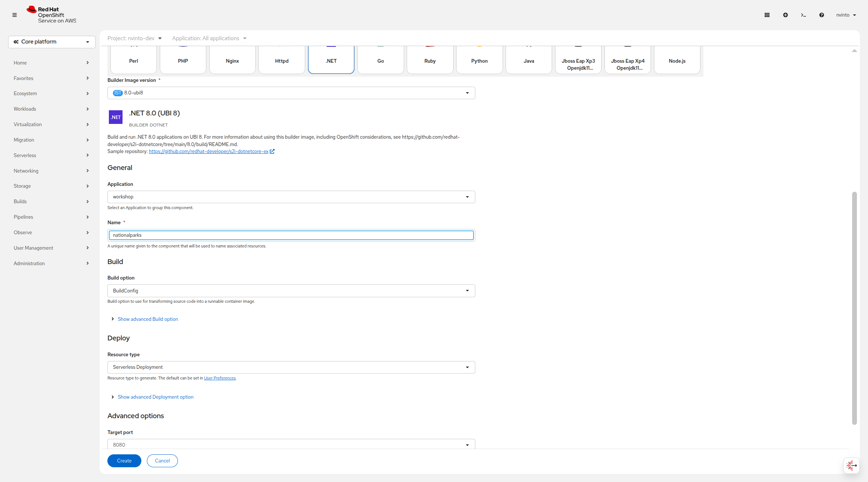
Task: Expand Show advanced Build option
Action: [x=145, y=319]
